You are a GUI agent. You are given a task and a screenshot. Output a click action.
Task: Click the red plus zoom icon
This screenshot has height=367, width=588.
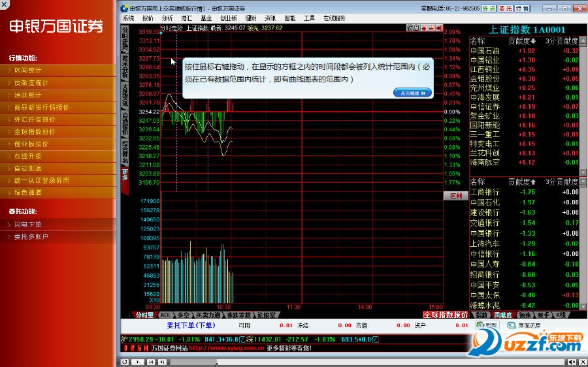424,27
